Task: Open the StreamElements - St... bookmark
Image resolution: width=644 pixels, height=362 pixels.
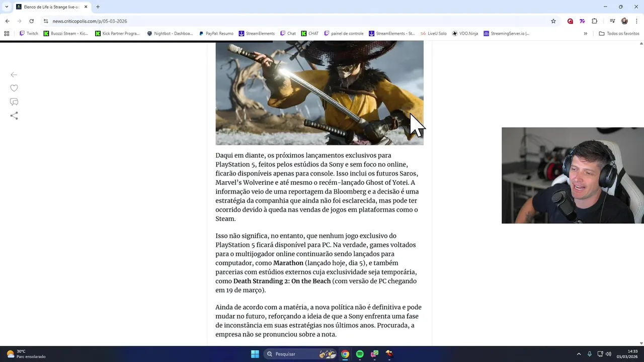Action: [x=392, y=34]
